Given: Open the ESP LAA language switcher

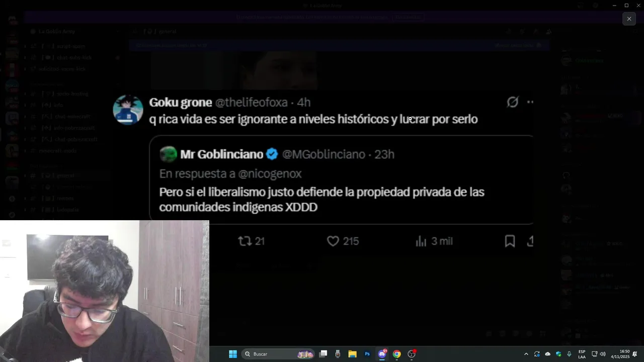Looking at the screenshot, I should (x=582, y=354).
